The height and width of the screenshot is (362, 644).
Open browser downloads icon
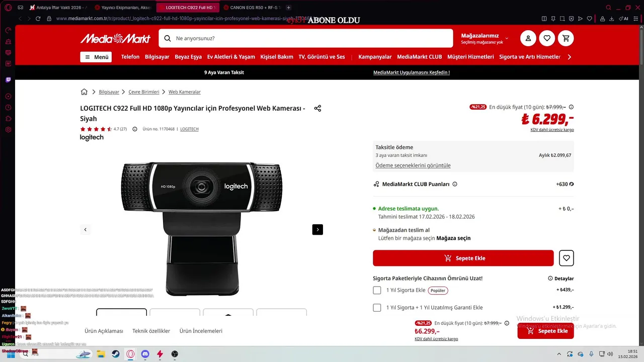pos(611,19)
